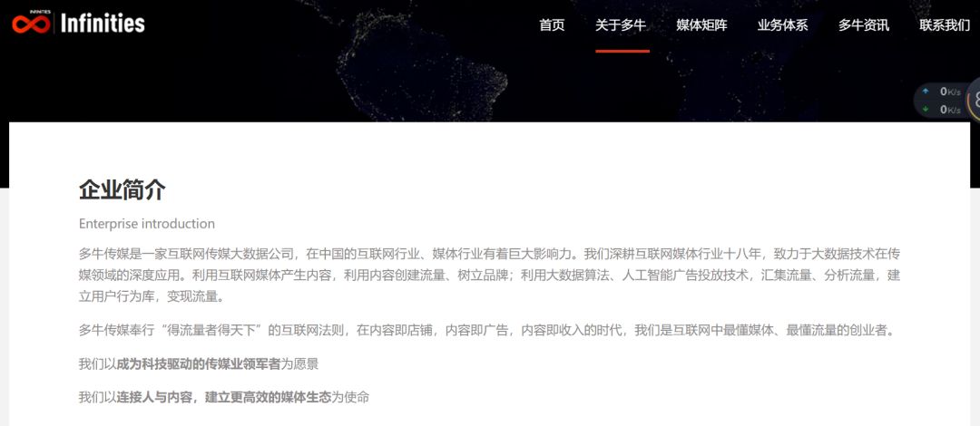Image resolution: width=980 pixels, height=426 pixels.
Task: Open the 联系我们 contact menu item
Action: coord(945,25)
